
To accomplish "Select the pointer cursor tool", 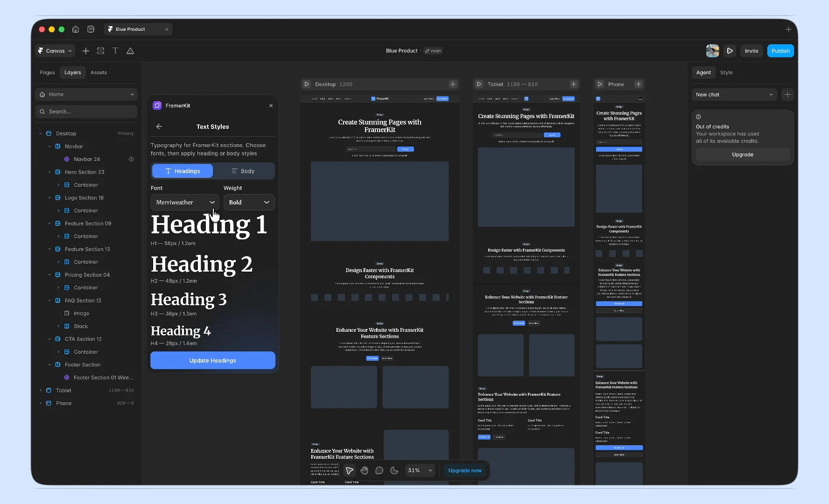I will [x=350, y=470].
